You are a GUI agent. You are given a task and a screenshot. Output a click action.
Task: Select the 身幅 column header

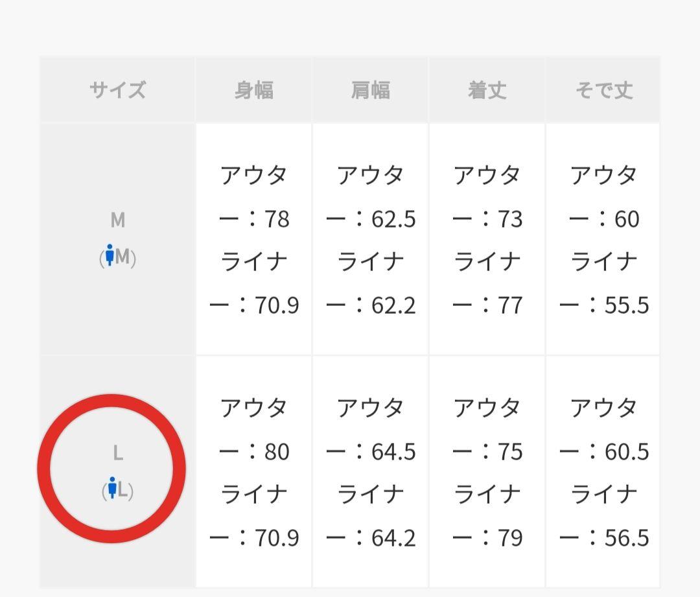[253, 90]
